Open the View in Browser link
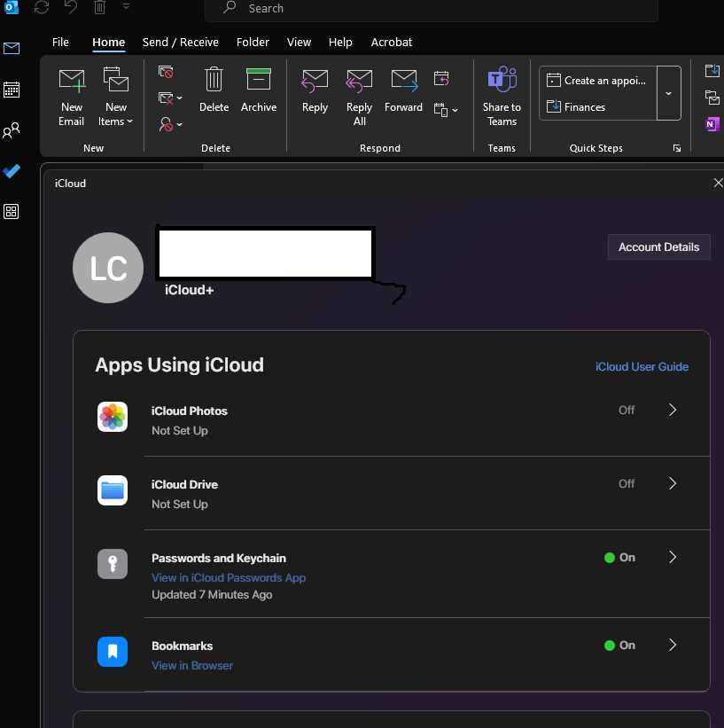The width and height of the screenshot is (724, 728). pyautogui.click(x=192, y=665)
